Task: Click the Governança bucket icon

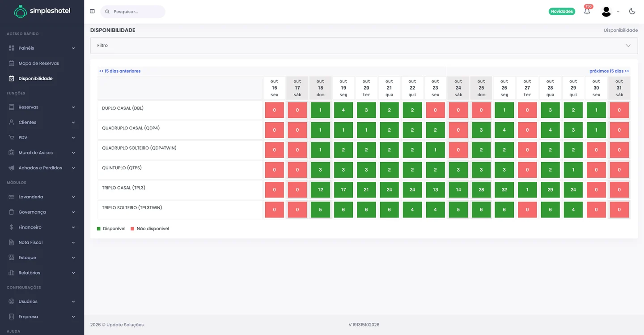Action: tap(12, 212)
